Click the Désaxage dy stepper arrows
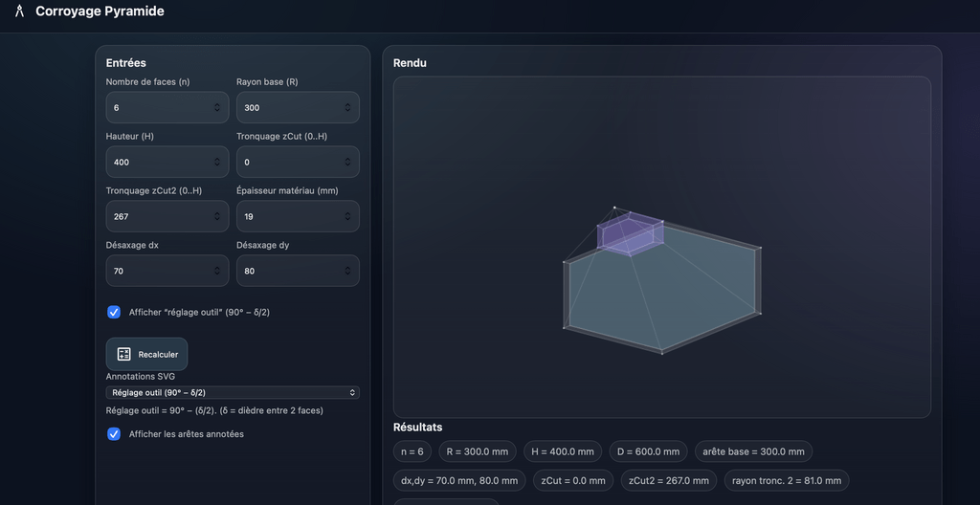Image resolution: width=980 pixels, height=505 pixels. [347, 272]
